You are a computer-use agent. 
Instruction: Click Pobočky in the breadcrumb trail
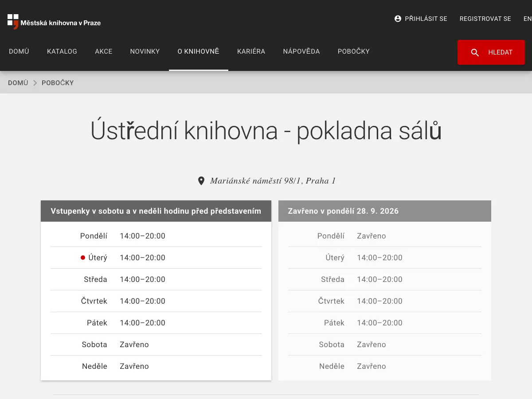point(58,83)
